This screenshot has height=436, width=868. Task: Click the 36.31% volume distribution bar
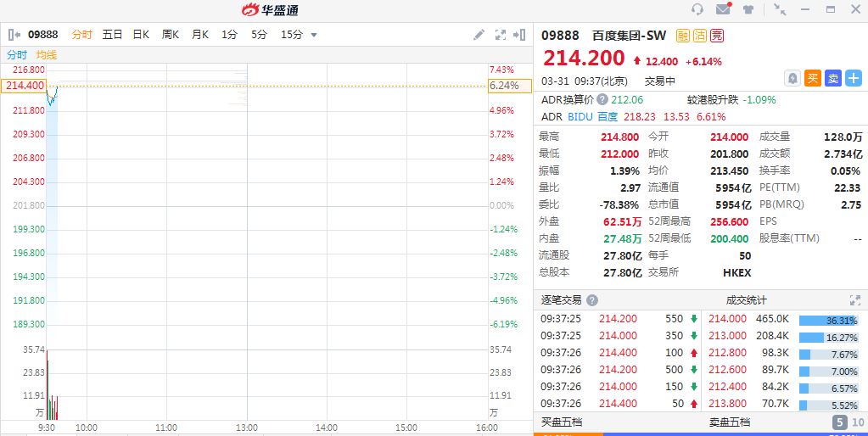828,320
